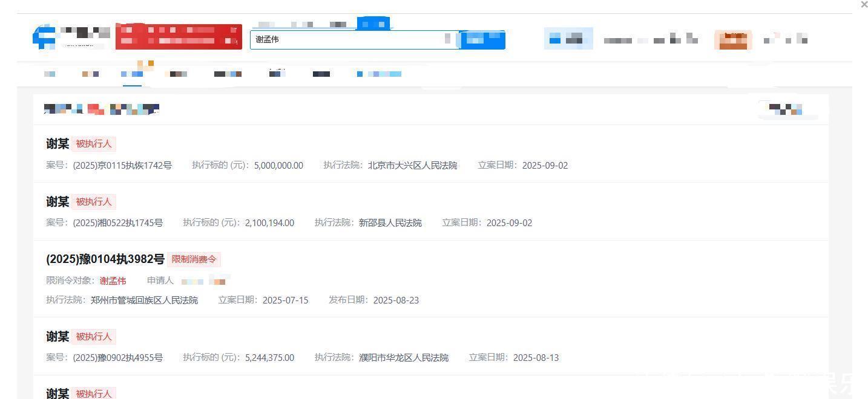This screenshot has width=868, height=399.
Task: Click the blurred applicant name next to 申请人
Action: tap(205, 281)
